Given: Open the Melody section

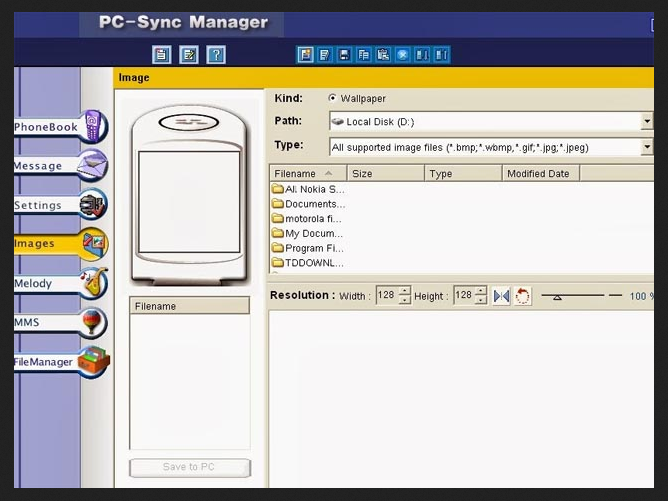Looking at the screenshot, I should pos(61,283).
